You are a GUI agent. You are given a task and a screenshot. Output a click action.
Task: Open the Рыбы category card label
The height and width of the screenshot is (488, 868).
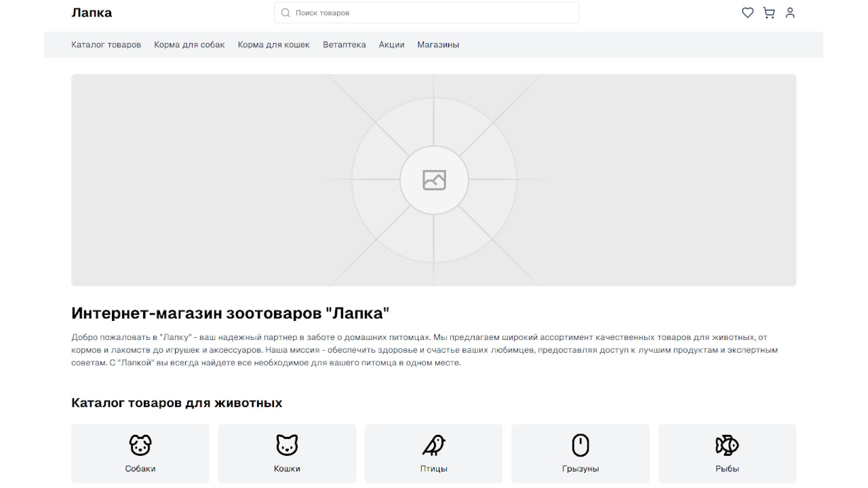[x=727, y=469]
